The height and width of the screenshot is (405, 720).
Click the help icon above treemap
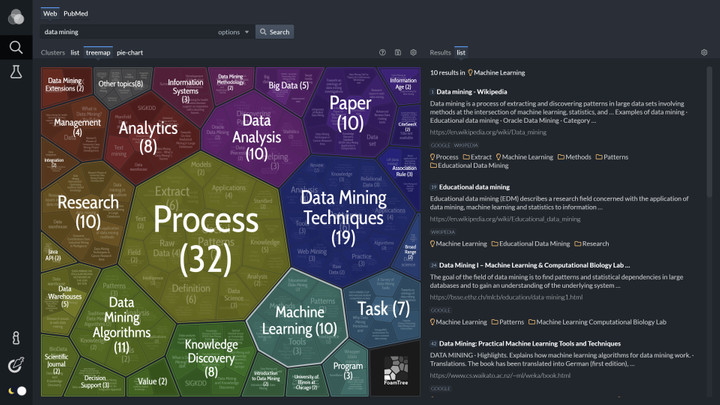tap(382, 52)
